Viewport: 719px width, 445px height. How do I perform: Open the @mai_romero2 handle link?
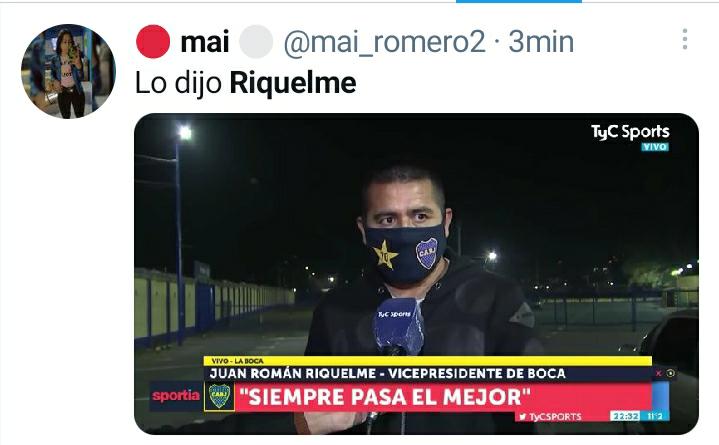(384, 42)
